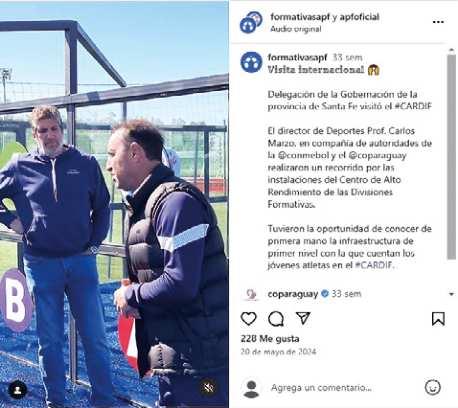View the 228 Me gusta likes list
Viewport: 458px width, 408px height.
[x=270, y=339]
